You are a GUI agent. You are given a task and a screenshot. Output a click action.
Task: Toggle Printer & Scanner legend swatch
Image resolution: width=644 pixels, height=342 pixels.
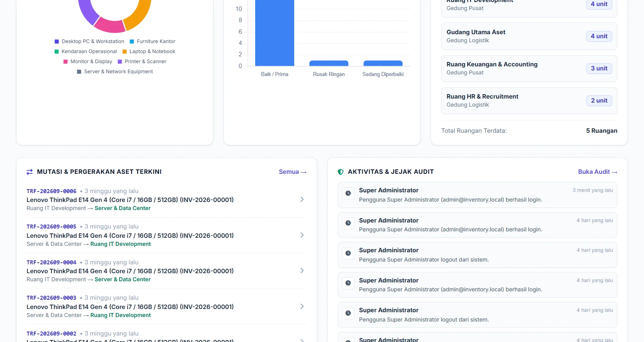[x=120, y=62]
